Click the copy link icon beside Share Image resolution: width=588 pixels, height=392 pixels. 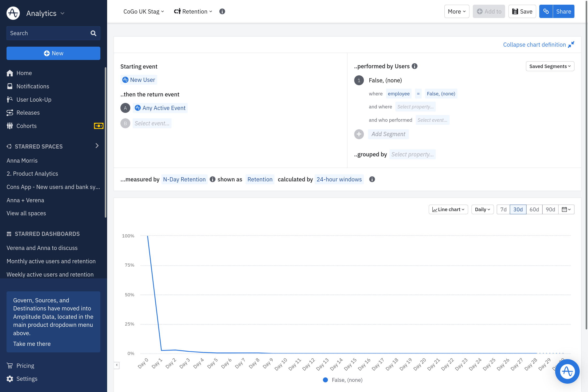pos(546,11)
